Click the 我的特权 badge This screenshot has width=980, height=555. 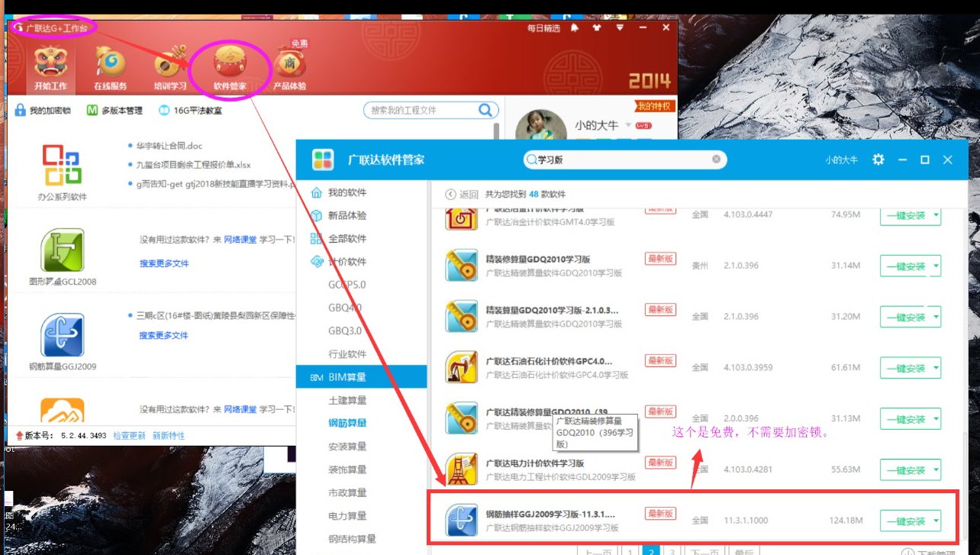(654, 106)
